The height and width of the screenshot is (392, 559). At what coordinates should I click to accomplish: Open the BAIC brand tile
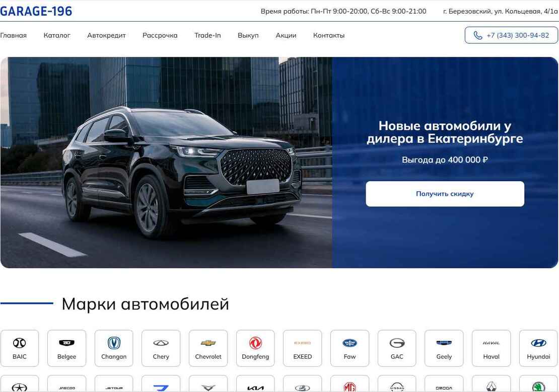20,348
